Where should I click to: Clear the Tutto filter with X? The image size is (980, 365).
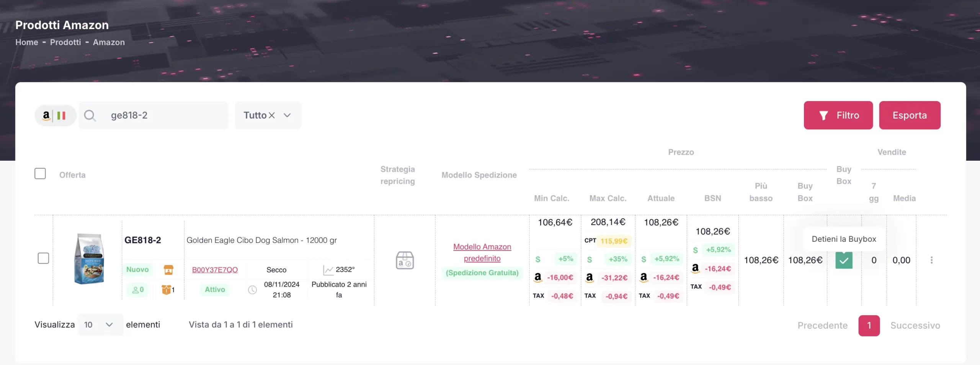[272, 115]
